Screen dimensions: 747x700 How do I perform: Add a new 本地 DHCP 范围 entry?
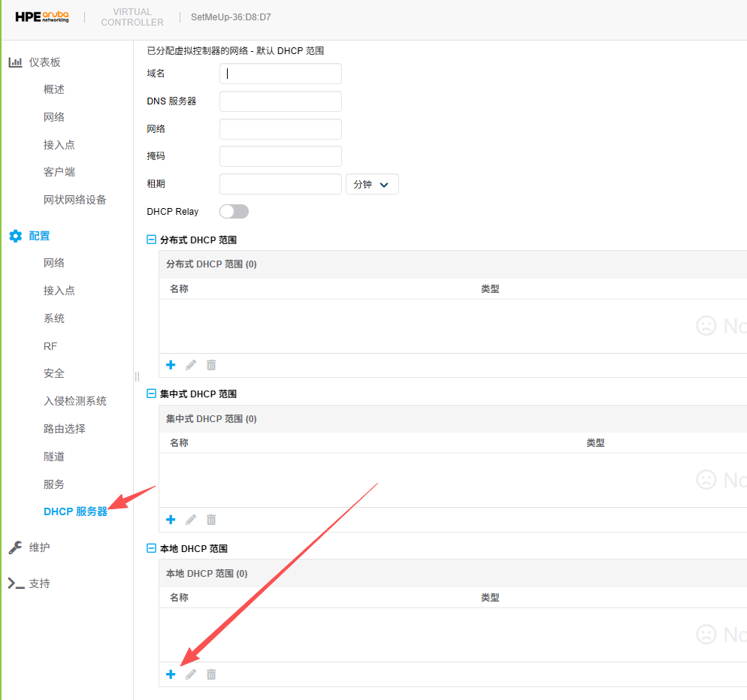[x=171, y=674]
